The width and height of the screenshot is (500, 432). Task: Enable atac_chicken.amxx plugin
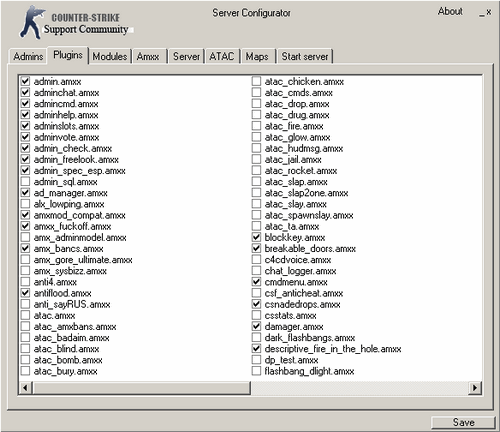256,81
